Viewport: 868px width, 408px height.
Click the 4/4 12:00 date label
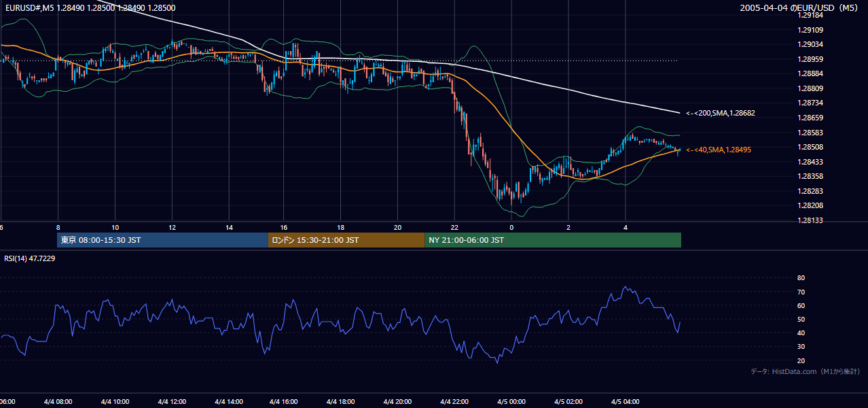pos(172,402)
